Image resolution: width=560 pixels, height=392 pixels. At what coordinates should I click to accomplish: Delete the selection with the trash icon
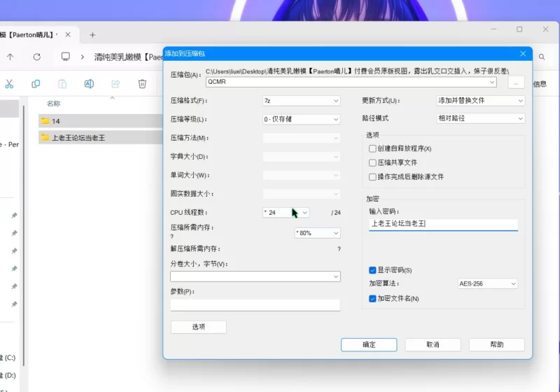click(x=142, y=84)
